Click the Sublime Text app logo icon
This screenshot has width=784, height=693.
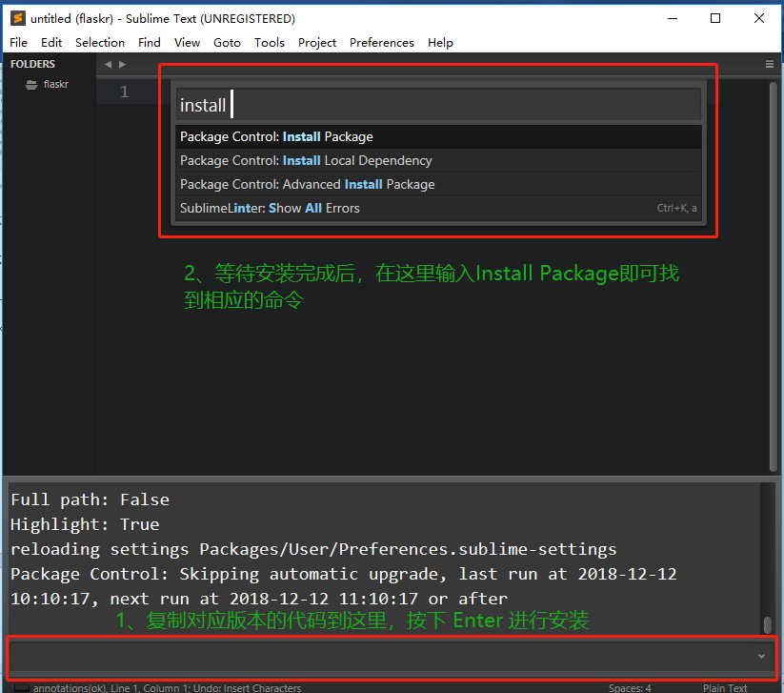(18, 18)
